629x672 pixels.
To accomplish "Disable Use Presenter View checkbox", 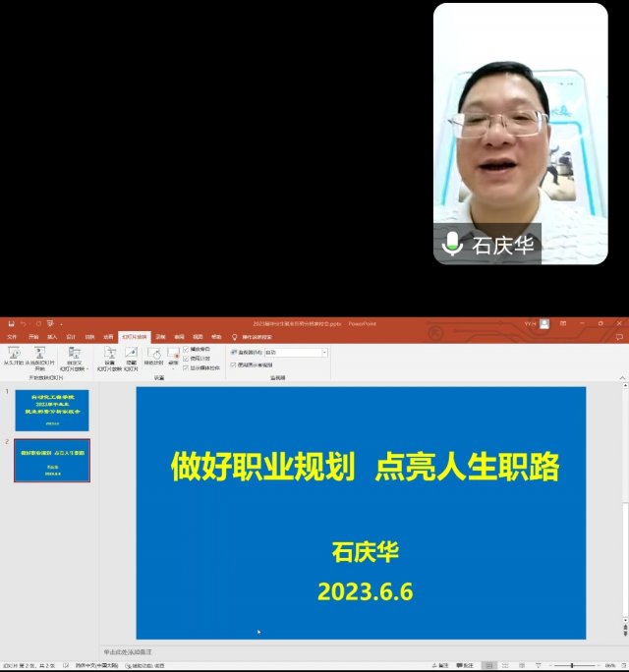I will [233, 364].
